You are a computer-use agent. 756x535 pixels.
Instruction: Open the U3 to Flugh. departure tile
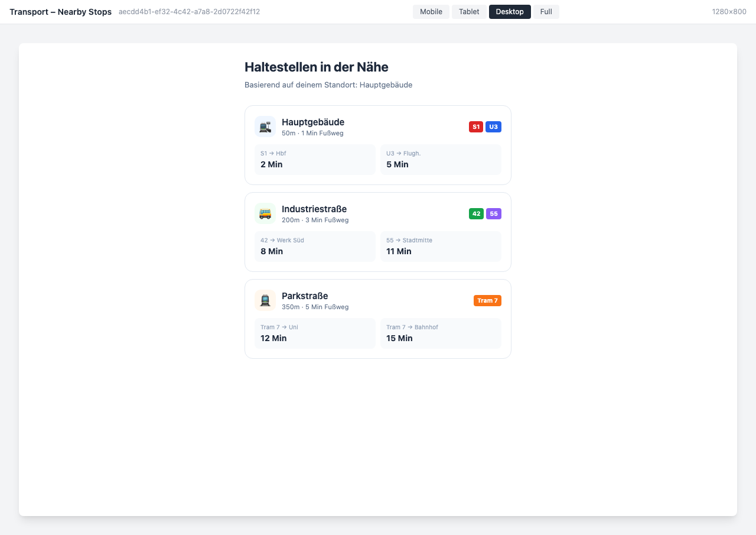(x=441, y=160)
